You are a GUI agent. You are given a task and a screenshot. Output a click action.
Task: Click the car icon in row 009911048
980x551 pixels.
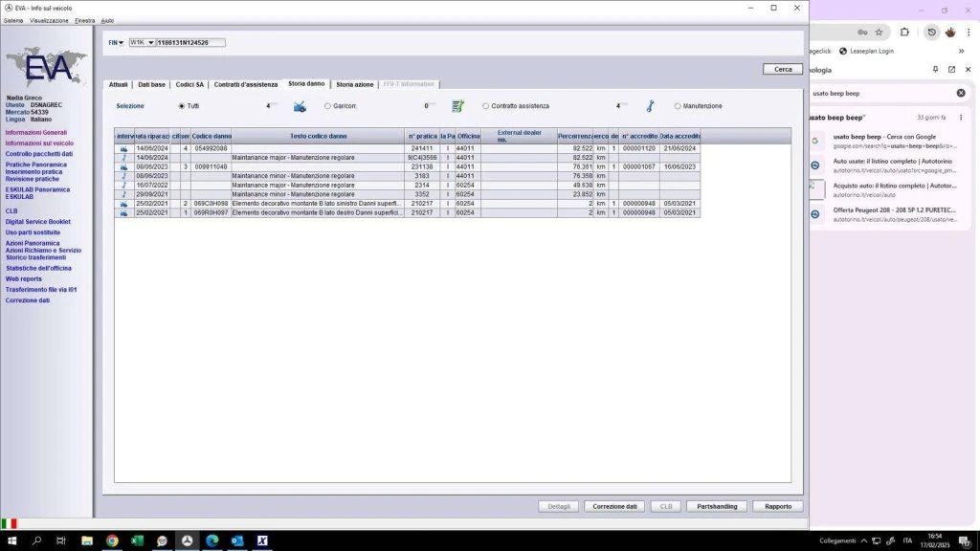123,166
